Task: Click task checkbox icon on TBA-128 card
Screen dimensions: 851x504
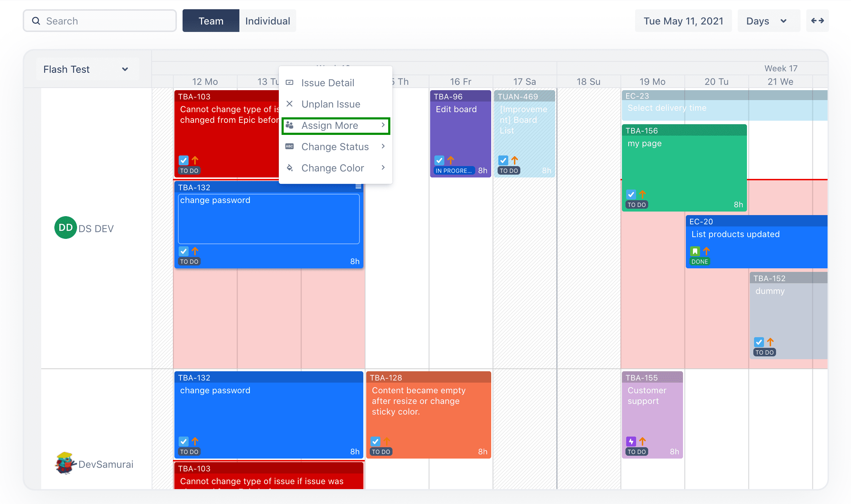Action: 375,442
